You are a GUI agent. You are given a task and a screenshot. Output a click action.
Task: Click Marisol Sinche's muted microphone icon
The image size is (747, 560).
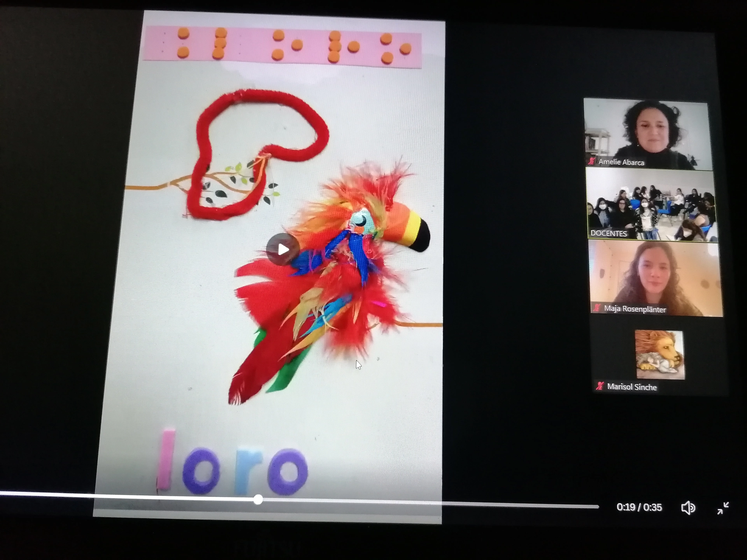[x=600, y=386]
